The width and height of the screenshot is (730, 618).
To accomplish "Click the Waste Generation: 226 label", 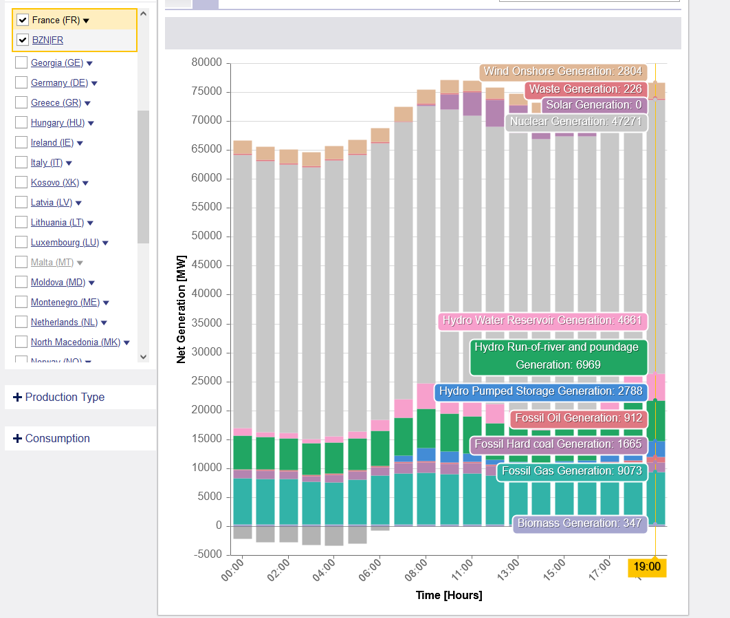I will click(x=585, y=89).
